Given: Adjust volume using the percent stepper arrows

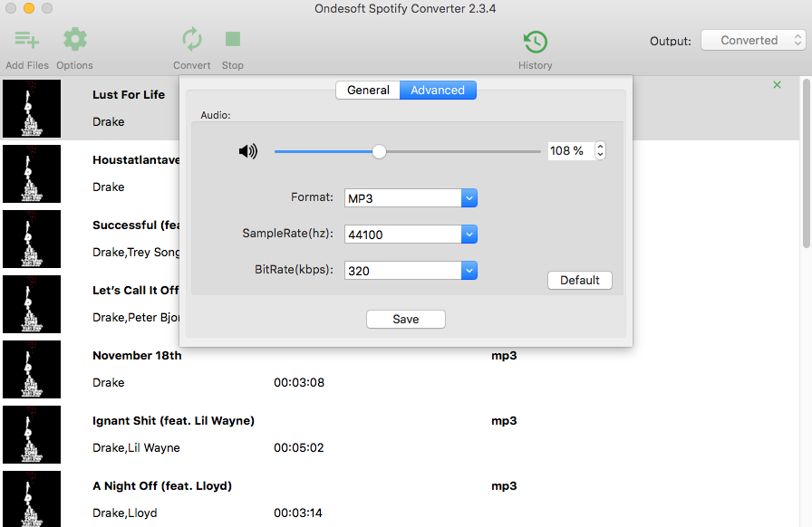Looking at the screenshot, I should [600, 150].
